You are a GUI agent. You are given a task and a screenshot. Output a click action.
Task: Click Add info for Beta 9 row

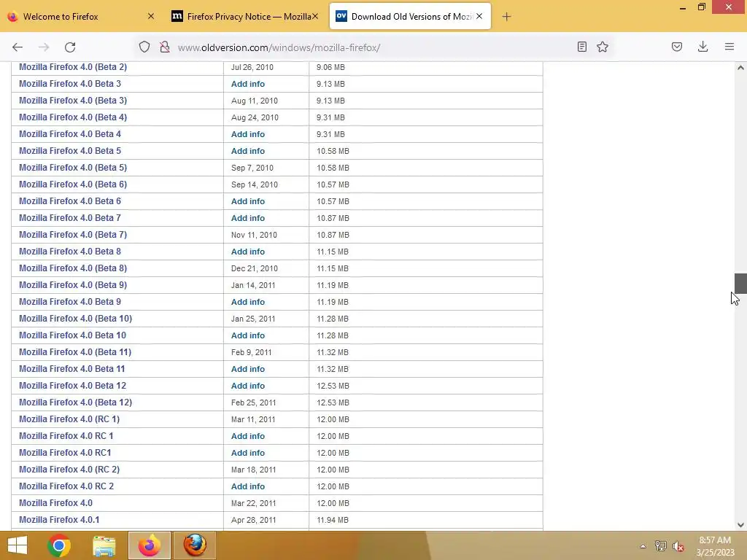[248, 302]
